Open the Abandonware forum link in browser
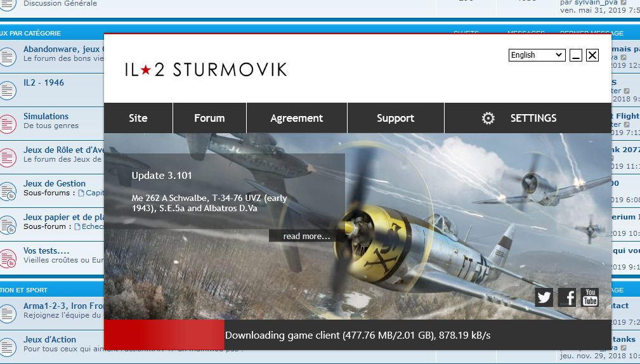The height and width of the screenshot is (364, 640). click(x=63, y=49)
